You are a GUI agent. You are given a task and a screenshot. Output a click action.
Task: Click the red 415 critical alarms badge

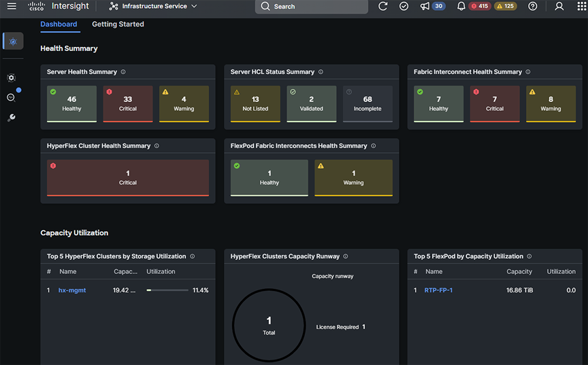coord(480,6)
